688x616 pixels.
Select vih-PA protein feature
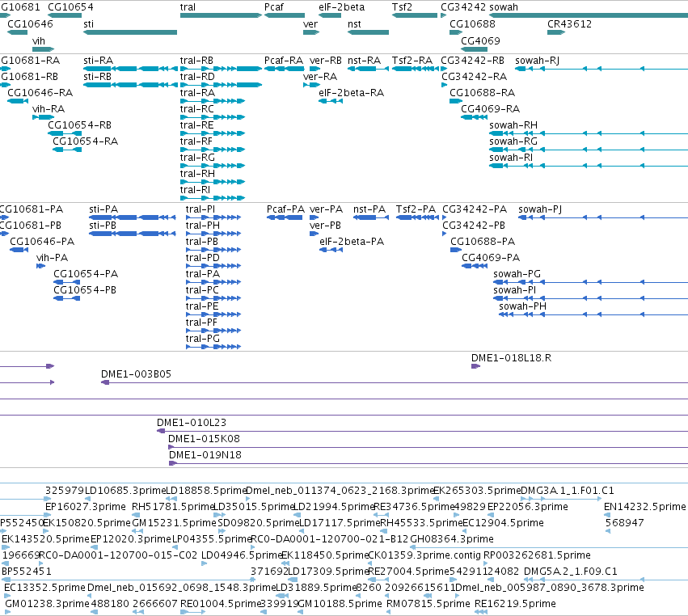point(40,266)
